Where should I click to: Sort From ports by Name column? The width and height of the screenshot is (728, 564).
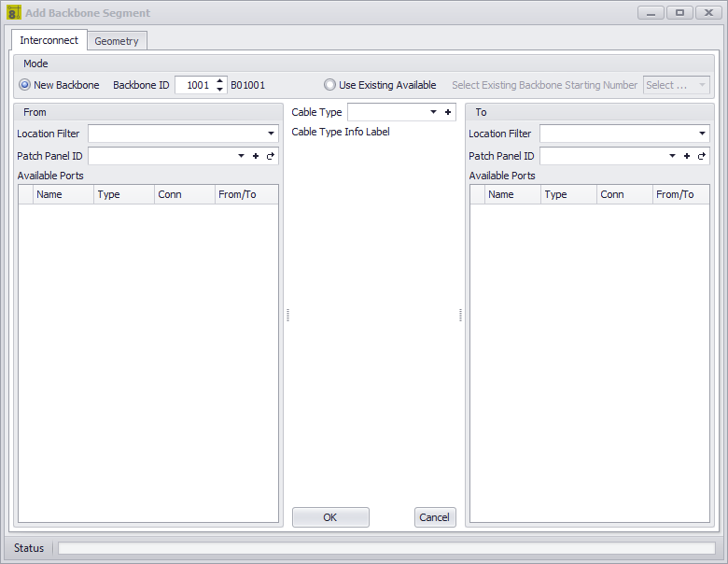pyautogui.click(x=63, y=194)
